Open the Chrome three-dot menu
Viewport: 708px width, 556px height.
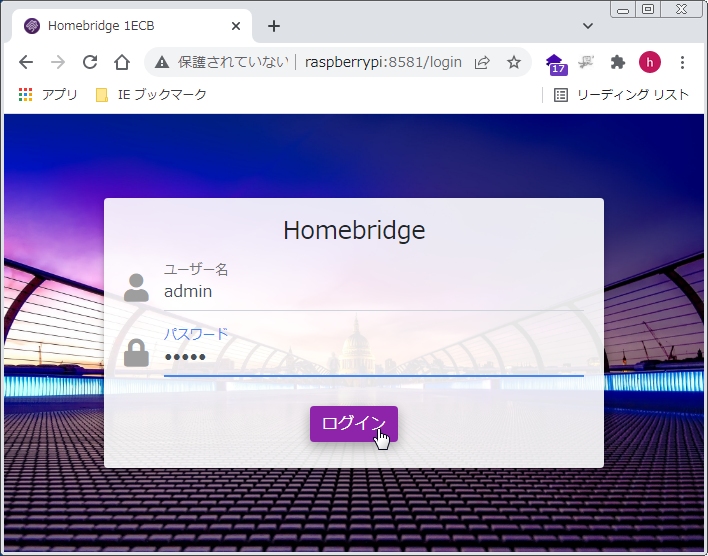[682, 62]
